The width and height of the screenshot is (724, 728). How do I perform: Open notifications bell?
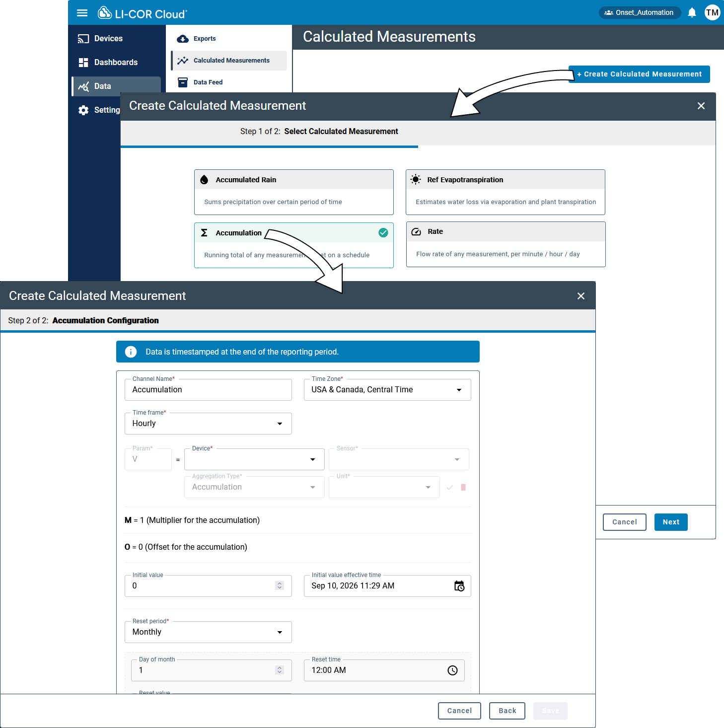coord(692,13)
